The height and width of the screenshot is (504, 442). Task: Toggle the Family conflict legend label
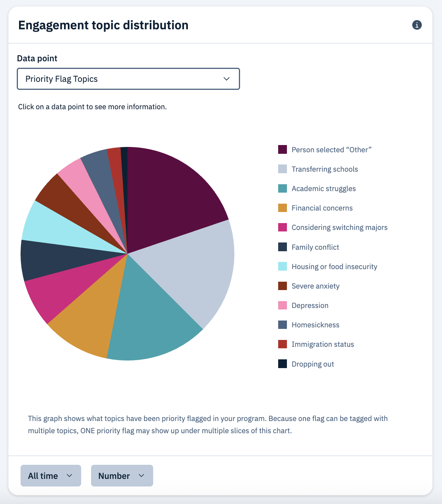coord(315,247)
